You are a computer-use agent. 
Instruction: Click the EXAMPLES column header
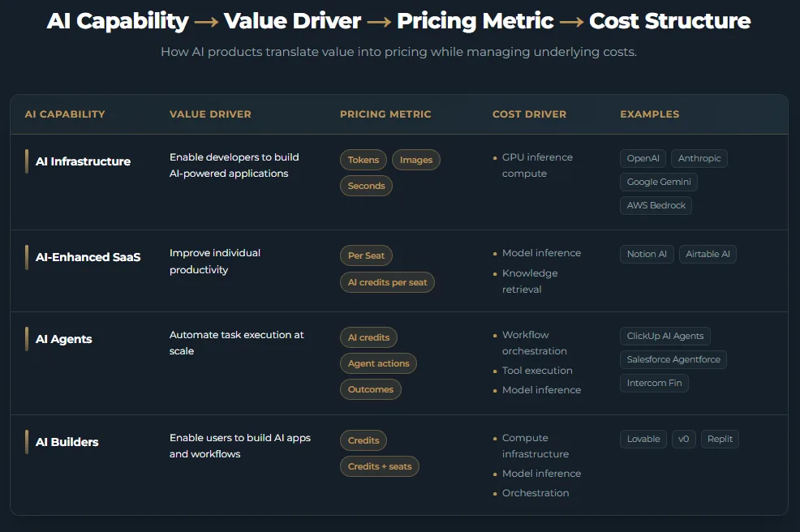point(649,114)
